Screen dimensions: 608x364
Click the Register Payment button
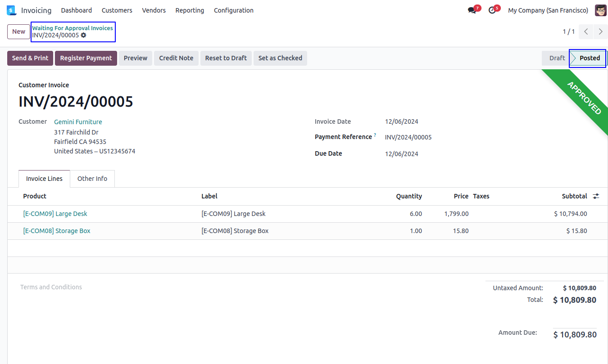(86, 58)
